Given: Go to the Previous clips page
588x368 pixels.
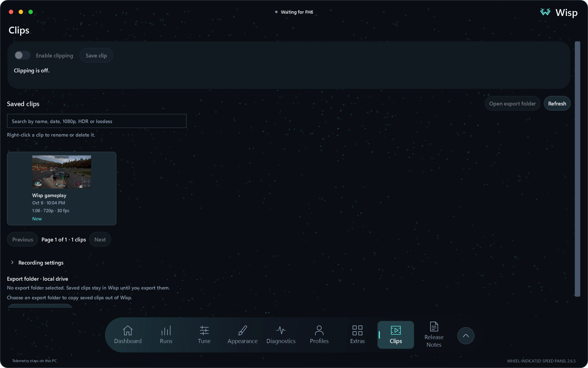Looking at the screenshot, I should point(23,239).
